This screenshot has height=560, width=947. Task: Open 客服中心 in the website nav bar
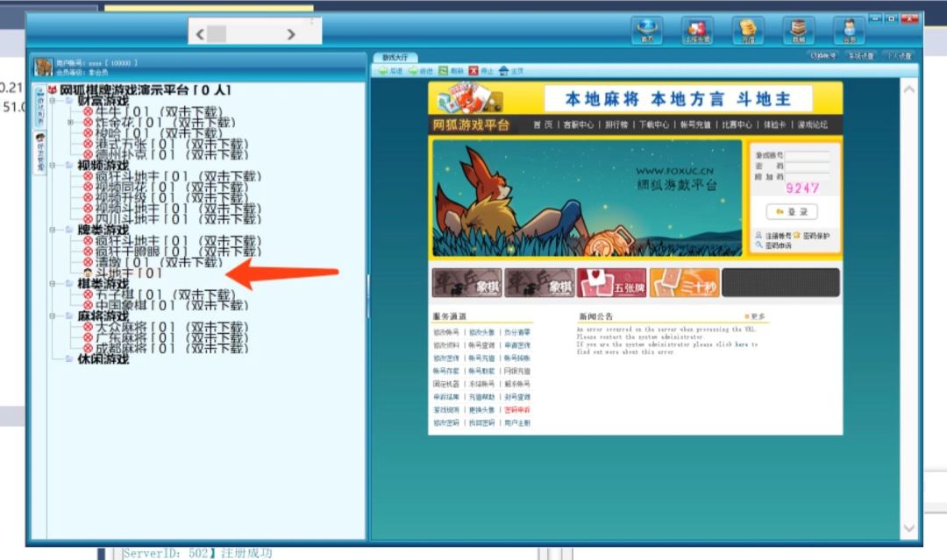579,125
